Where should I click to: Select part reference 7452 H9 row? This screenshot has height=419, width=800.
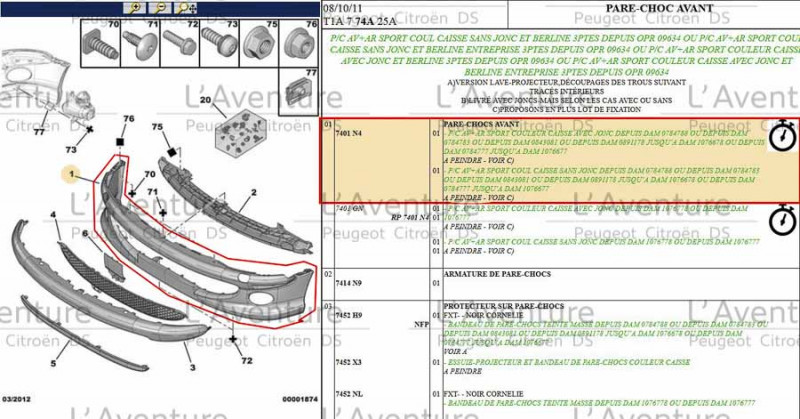[348, 314]
